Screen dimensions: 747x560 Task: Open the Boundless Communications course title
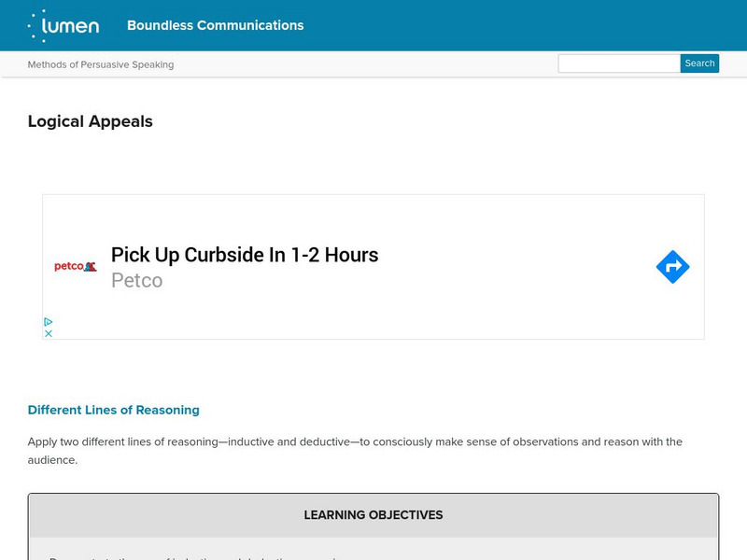pyautogui.click(x=215, y=25)
